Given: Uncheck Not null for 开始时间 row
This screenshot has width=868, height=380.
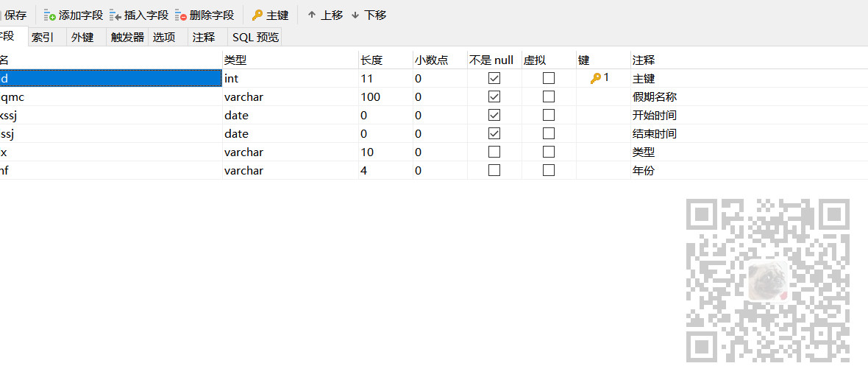Looking at the screenshot, I should pyautogui.click(x=494, y=115).
